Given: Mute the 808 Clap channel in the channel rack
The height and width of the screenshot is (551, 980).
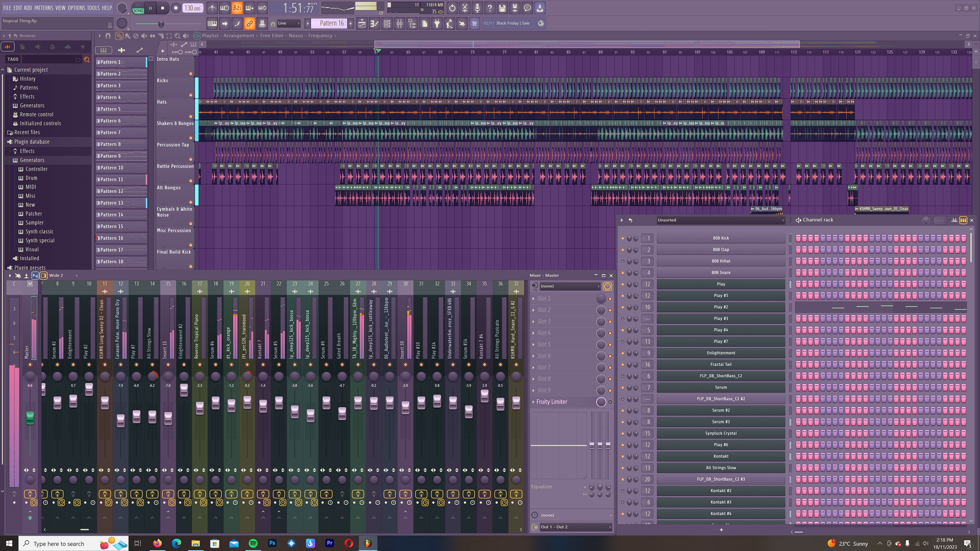Looking at the screenshot, I should (623, 249).
